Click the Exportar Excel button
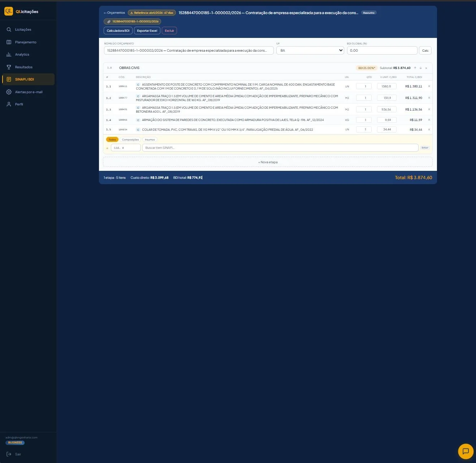The width and height of the screenshot is (476, 463). [147, 31]
